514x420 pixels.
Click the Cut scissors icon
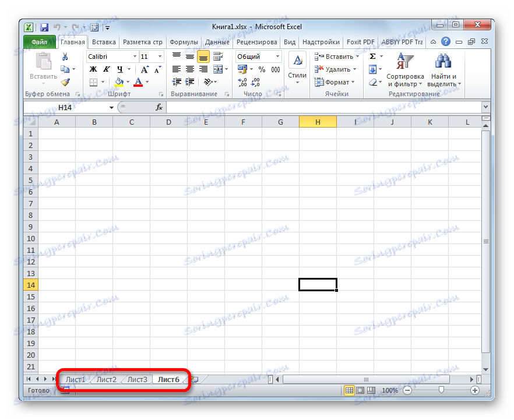65,57
